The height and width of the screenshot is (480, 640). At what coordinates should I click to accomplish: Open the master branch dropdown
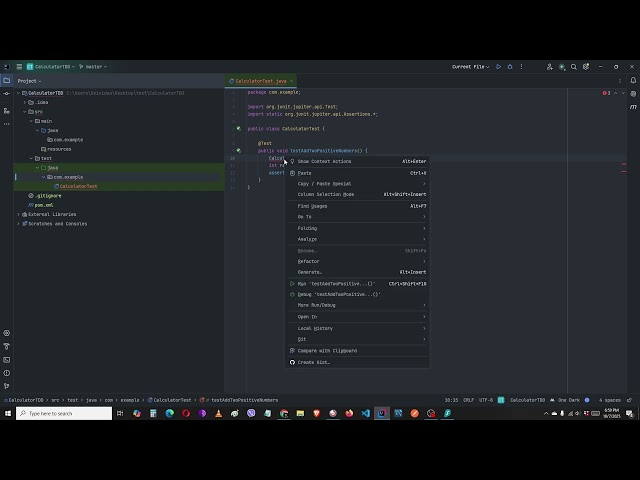coord(93,67)
